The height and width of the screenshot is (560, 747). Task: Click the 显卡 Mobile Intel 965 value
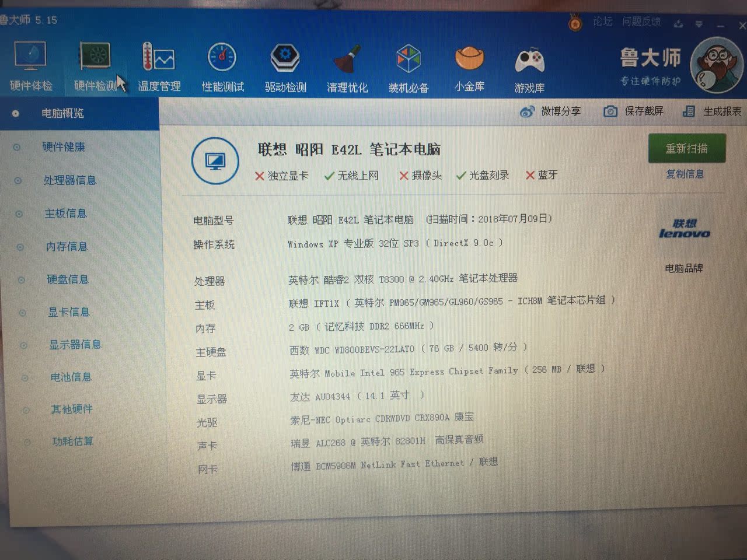coord(448,371)
